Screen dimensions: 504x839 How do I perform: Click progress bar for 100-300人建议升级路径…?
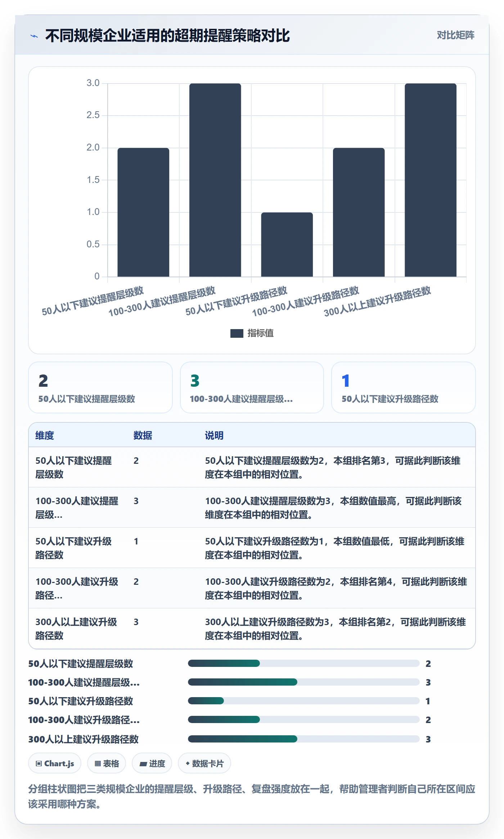[x=304, y=719]
